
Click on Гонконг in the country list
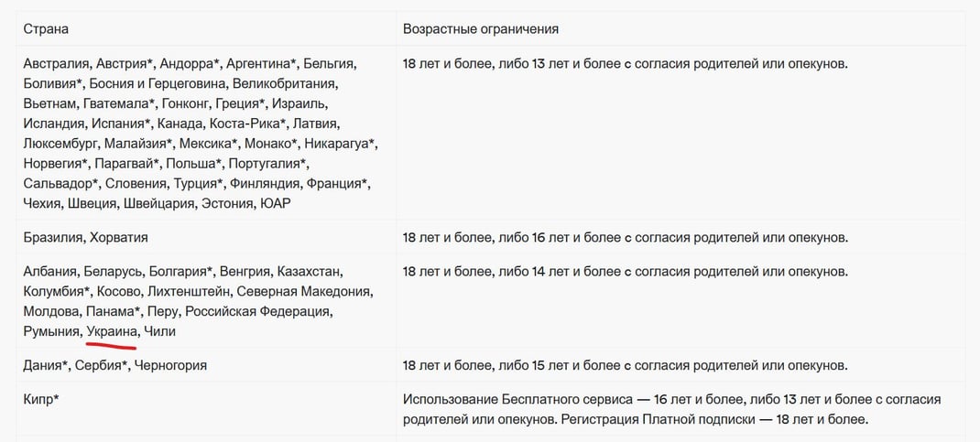point(198,104)
